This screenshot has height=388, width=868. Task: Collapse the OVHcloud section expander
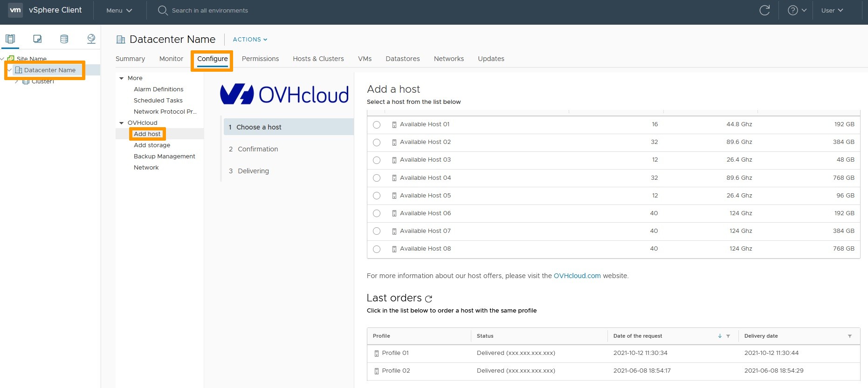pos(122,123)
